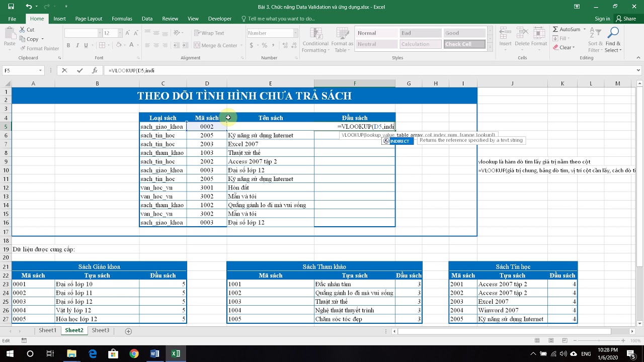Click the Insert Function fx icon
This screenshot has height=362, width=644.
95,70
